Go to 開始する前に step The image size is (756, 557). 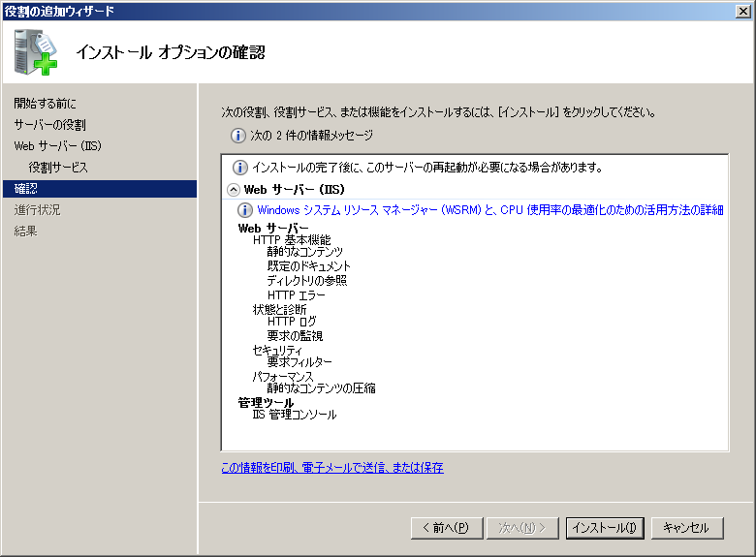[x=45, y=104]
